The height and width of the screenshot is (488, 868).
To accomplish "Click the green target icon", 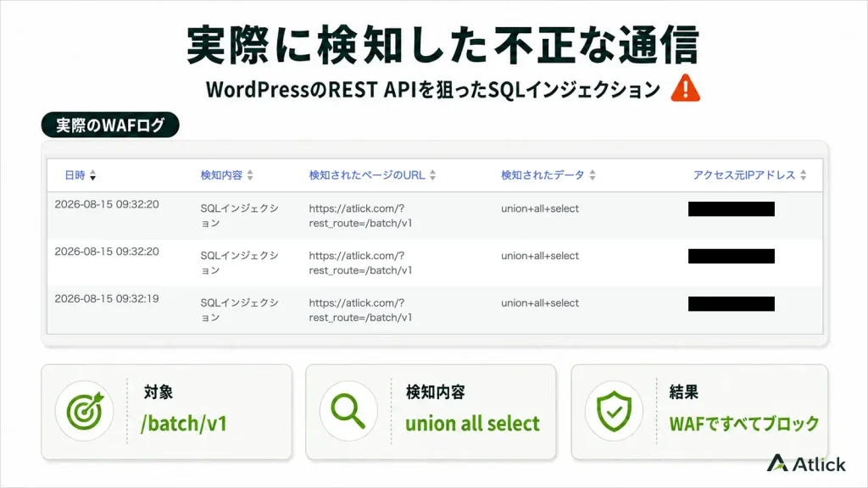I will (85, 411).
